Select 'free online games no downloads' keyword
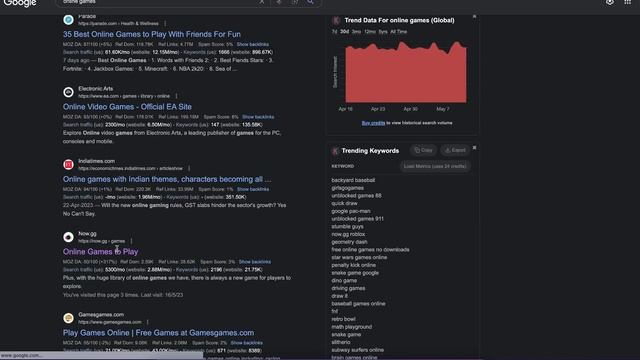 tap(370, 250)
